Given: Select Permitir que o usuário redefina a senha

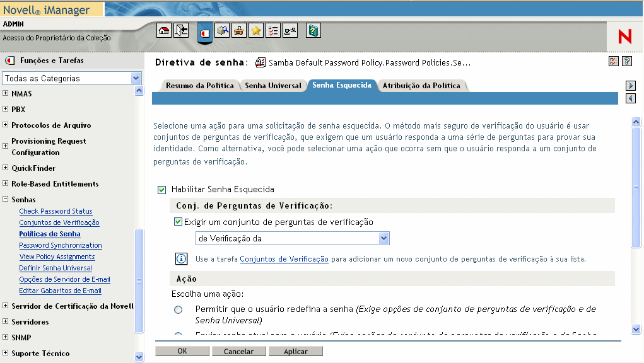Looking at the screenshot, I should [179, 309].
